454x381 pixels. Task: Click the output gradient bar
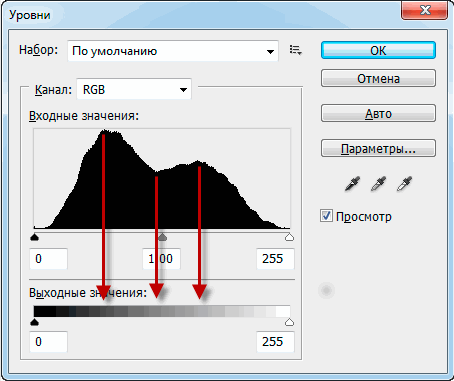pos(162,311)
